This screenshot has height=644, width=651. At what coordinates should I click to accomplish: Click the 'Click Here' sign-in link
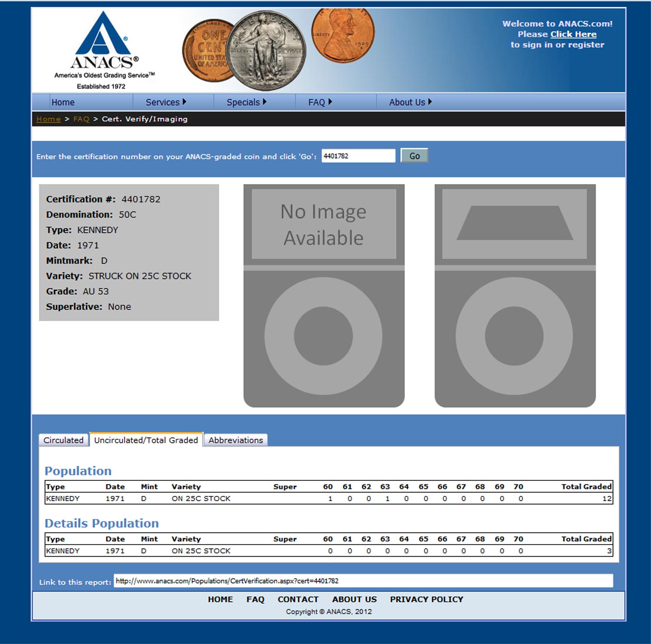573,34
